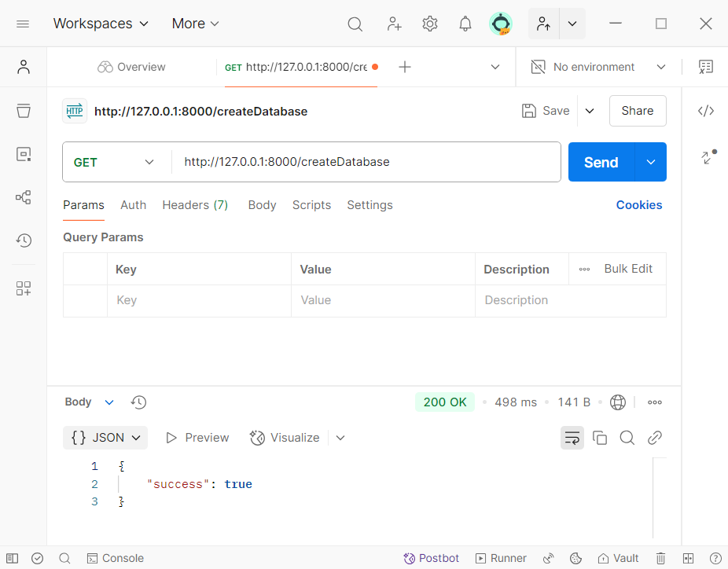
Task: Open code snippet panel icon
Action: point(706,111)
